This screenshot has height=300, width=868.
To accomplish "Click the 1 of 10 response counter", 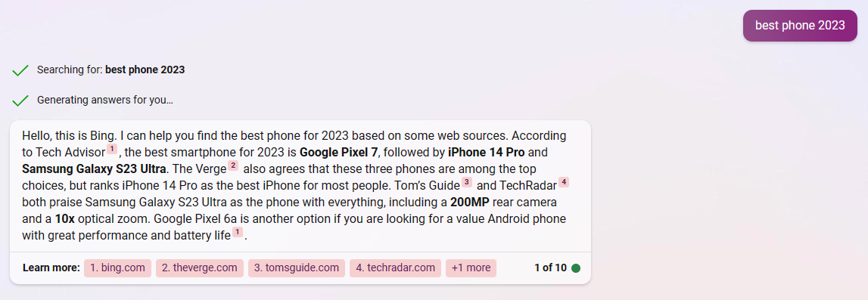I will click(550, 268).
